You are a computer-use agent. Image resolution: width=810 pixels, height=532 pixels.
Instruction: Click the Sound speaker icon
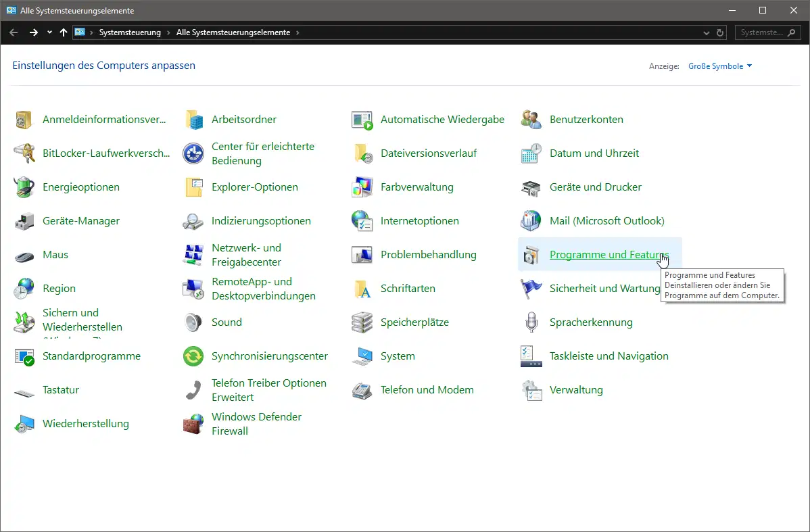click(x=193, y=322)
